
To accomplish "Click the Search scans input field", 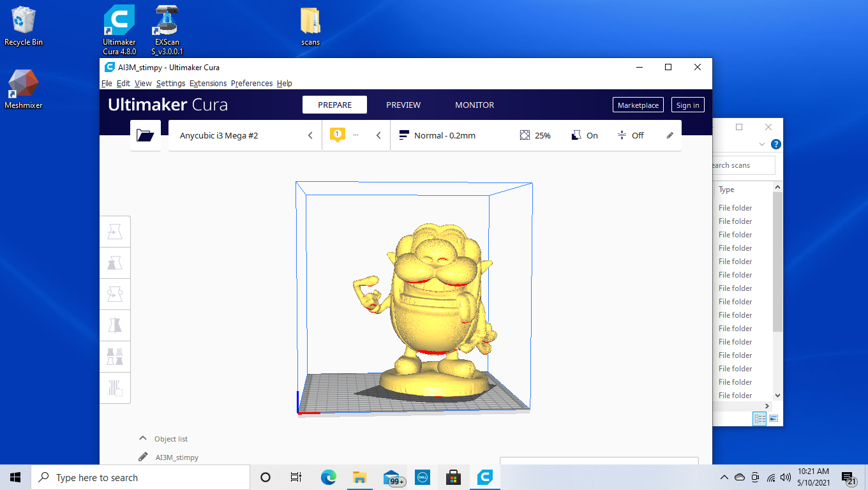I will (743, 165).
